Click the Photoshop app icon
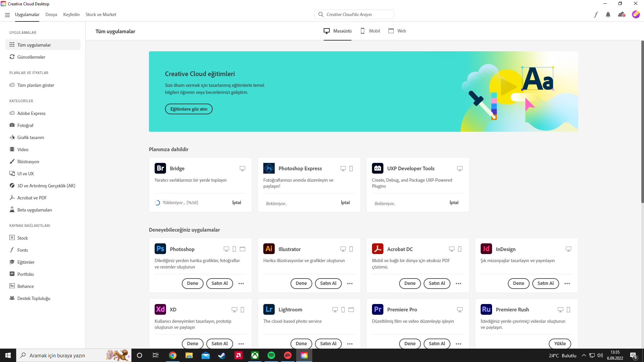644x362 pixels. pos(160,249)
